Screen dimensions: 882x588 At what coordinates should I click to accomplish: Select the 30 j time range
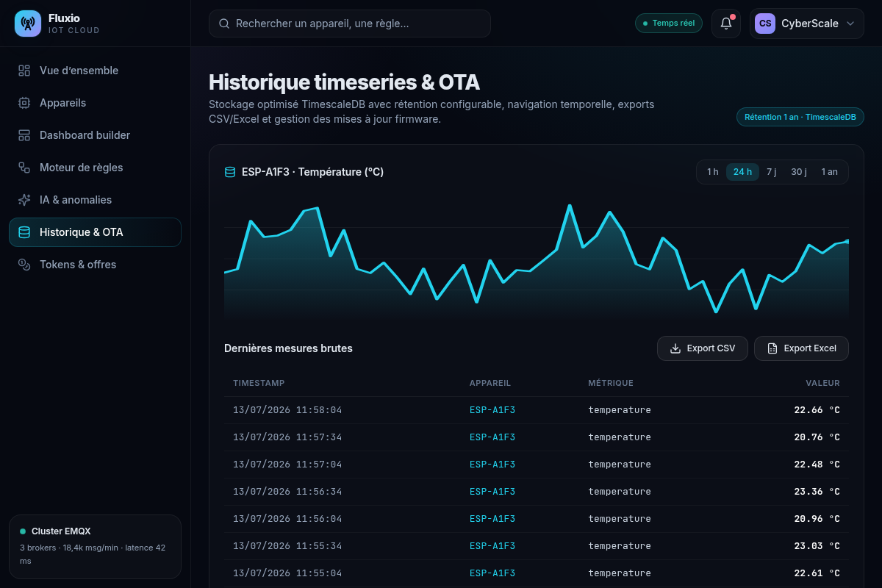[x=799, y=172]
